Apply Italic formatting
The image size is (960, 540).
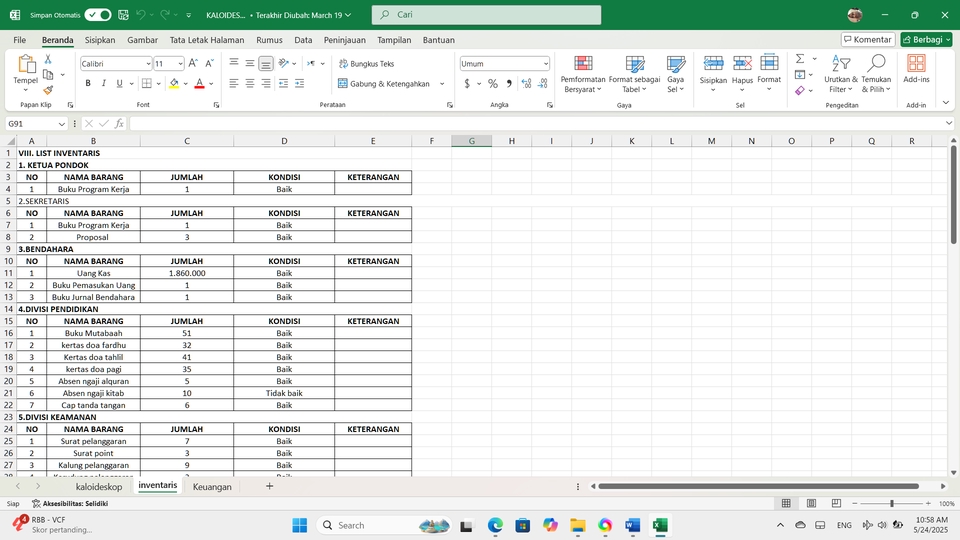click(103, 83)
